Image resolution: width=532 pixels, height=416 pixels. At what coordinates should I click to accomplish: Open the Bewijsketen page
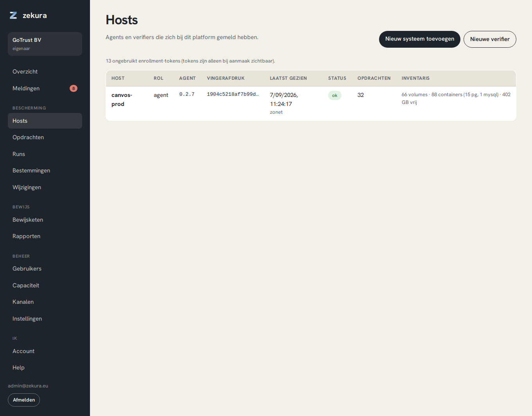45,220
